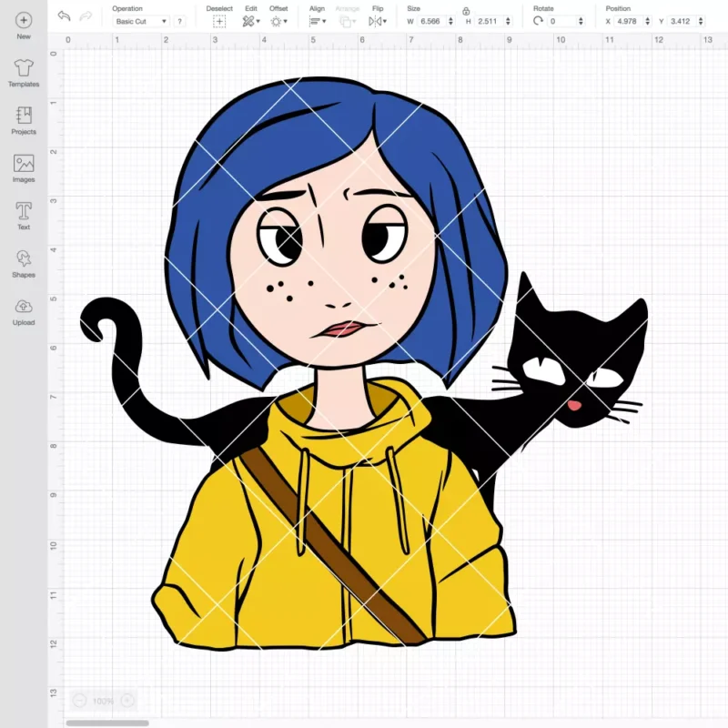This screenshot has width=728, height=728.
Task: Adjust X position using its stepper arrows
Action: 648,21
